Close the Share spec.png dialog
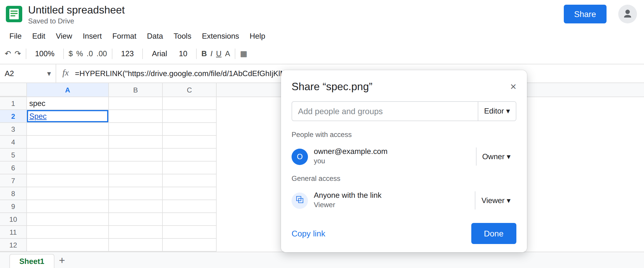 (x=513, y=87)
